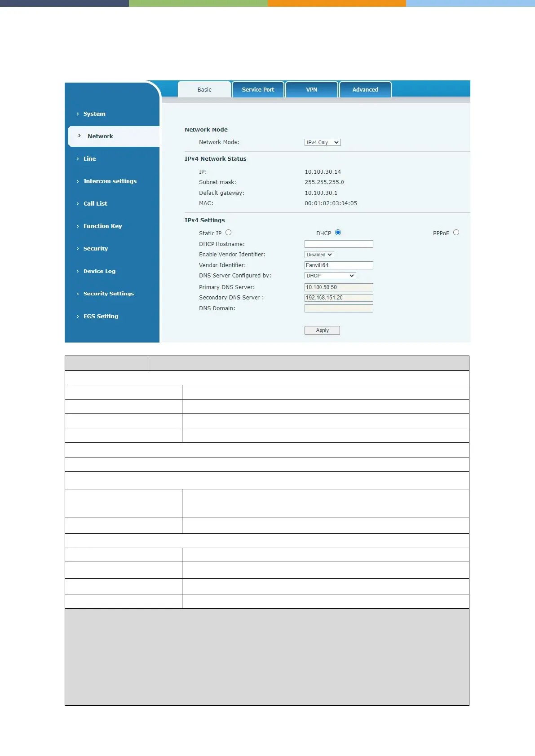Click the Primary DNS Server field
Viewport: 535px width, 756px height.
click(339, 287)
